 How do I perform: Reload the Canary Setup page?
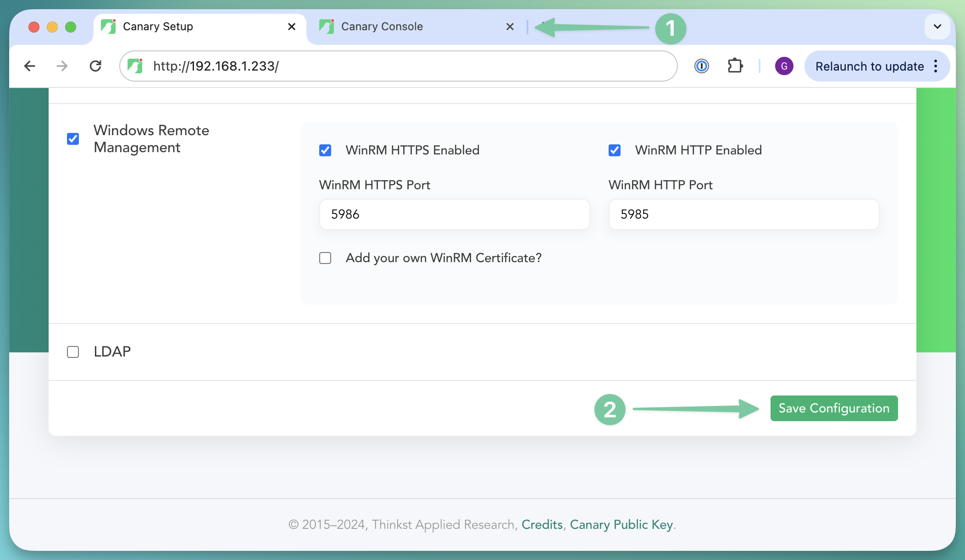pos(96,66)
